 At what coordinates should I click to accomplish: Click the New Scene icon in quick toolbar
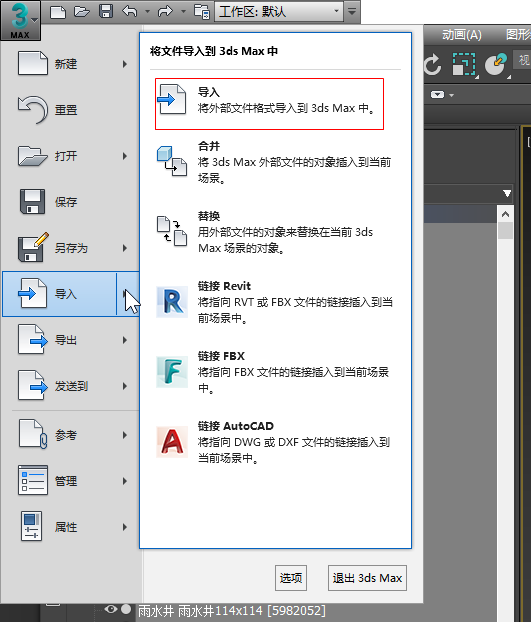tap(58, 12)
